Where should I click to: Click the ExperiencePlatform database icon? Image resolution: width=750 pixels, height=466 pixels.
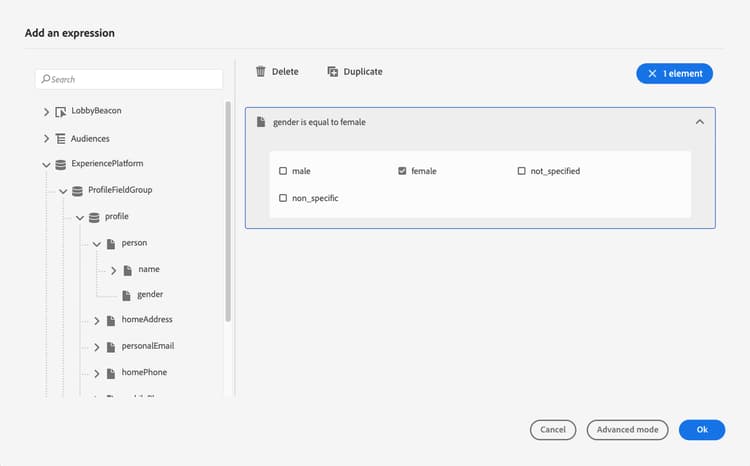point(60,165)
